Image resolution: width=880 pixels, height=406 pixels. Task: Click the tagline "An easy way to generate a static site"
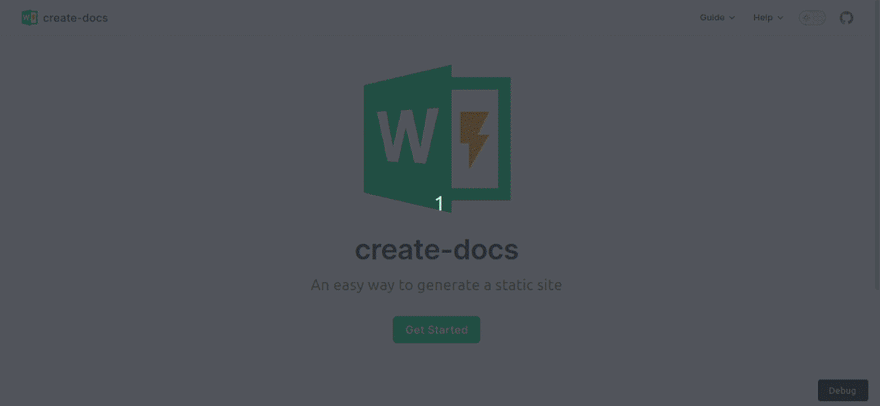click(x=436, y=285)
